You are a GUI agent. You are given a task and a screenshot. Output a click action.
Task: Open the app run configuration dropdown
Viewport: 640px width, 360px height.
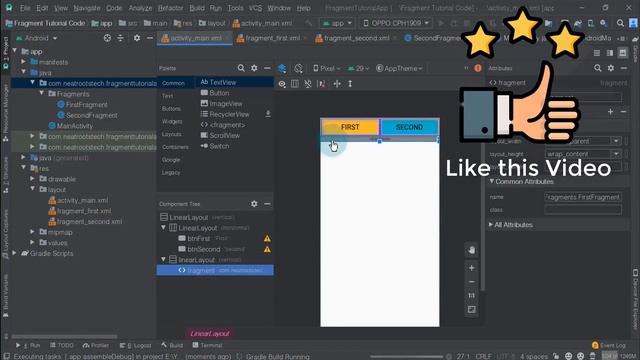click(337, 23)
